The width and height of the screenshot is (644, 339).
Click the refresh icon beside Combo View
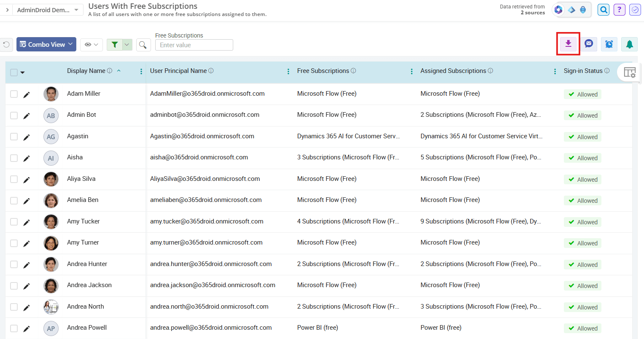pos(6,44)
